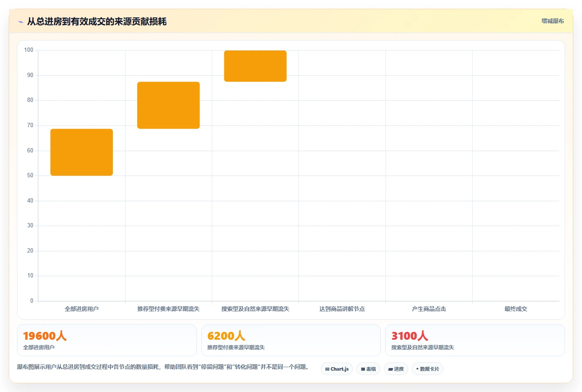Image resolution: width=582 pixels, height=392 pixels.
Task: Click the 数据卡片 tag chip
Action: point(427,369)
